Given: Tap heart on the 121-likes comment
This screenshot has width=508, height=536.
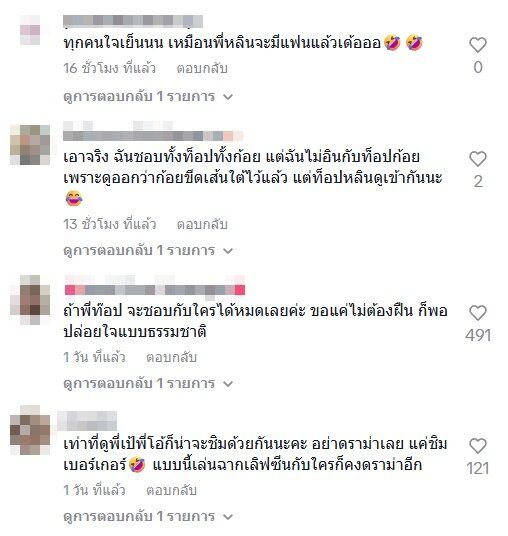Looking at the screenshot, I should (478, 446).
